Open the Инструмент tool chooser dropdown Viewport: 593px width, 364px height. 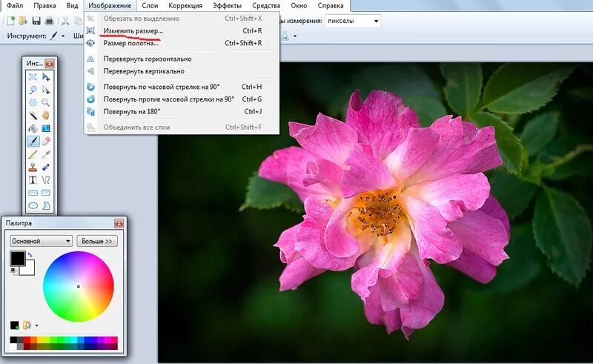[x=63, y=36]
